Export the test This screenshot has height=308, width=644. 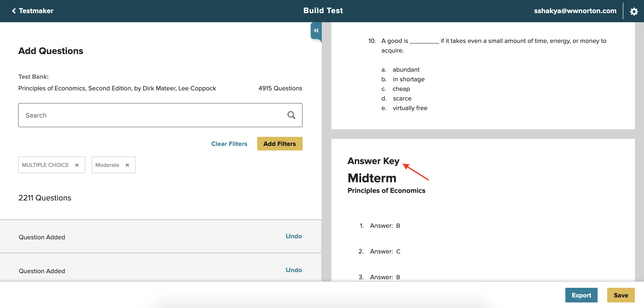[581, 295]
